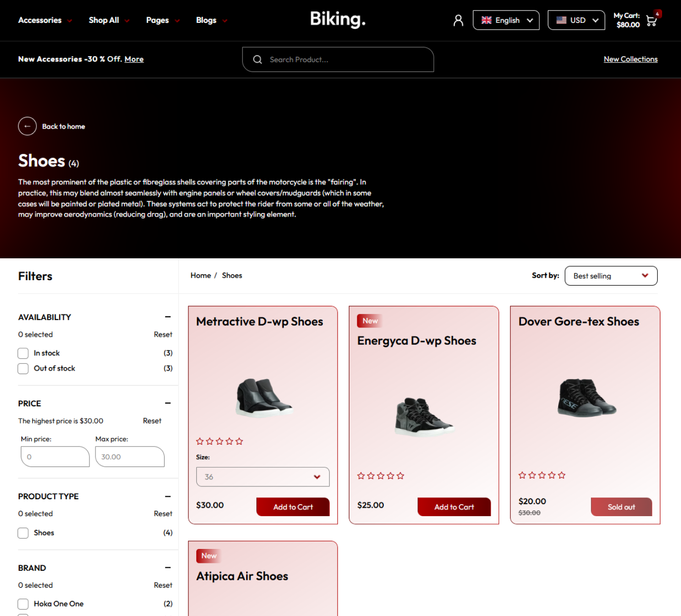Collapse the Product Type filter section

click(168, 496)
